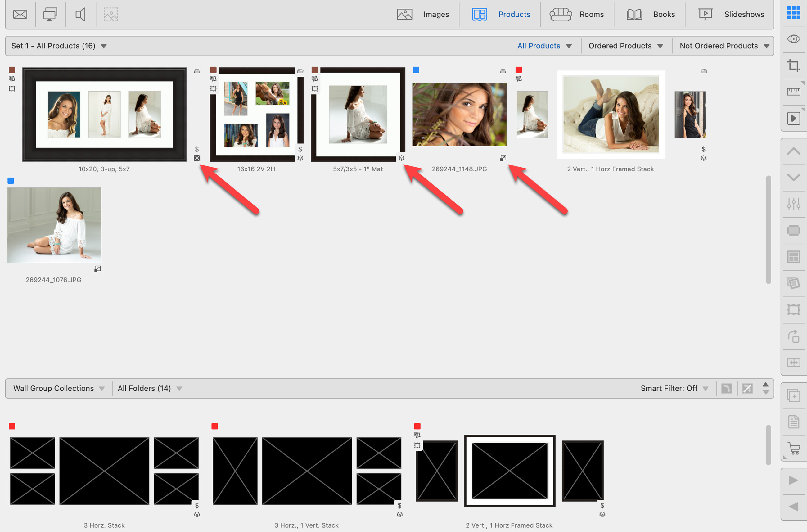The width and height of the screenshot is (807, 532).
Task: Click the envelope email icon
Action: 20,14
